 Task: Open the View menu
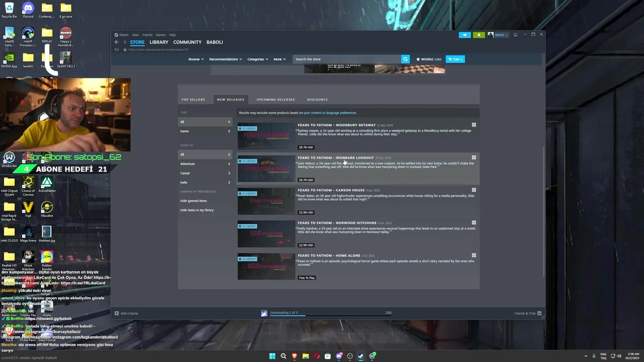pos(135,35)
